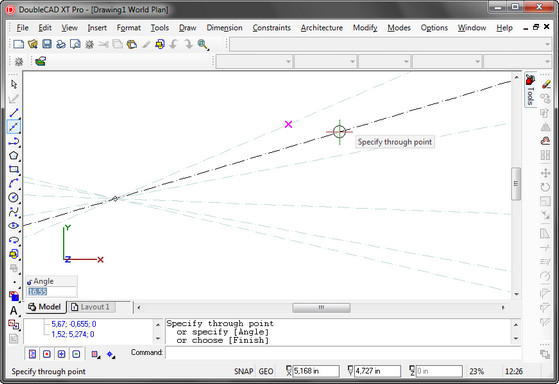
Task: Switch to the Layout 1 tab
Action: click(x=91, y=307)
